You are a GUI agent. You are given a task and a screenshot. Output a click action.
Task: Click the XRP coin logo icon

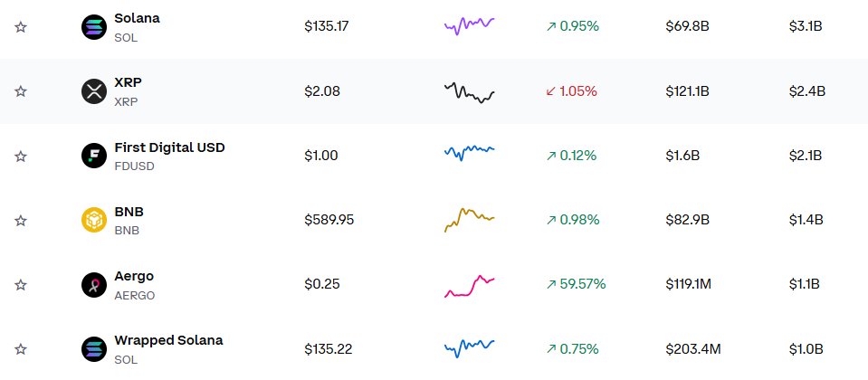pos(94,91)
